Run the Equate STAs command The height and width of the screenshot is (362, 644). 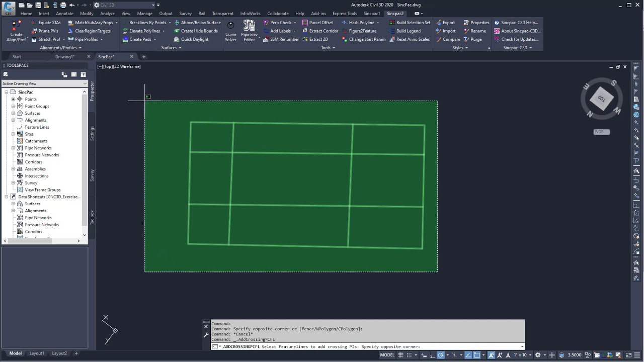46,23
